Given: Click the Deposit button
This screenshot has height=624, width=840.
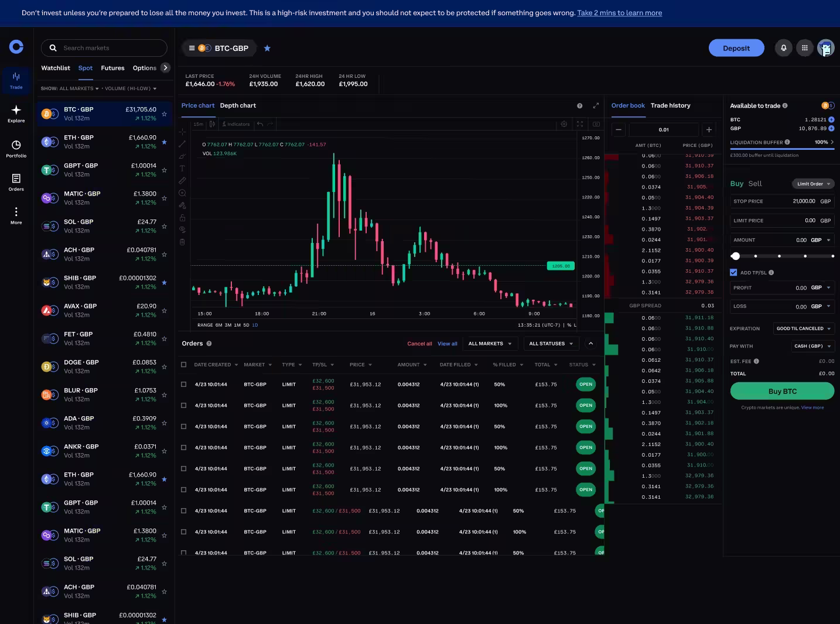Looking at the screenshot, I should coord(736,48).
